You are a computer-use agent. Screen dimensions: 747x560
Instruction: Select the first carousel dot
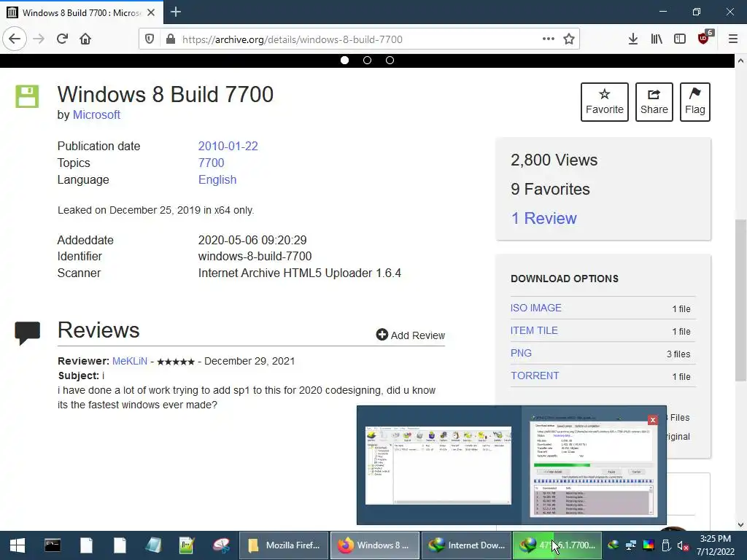[x=344, y=60]
